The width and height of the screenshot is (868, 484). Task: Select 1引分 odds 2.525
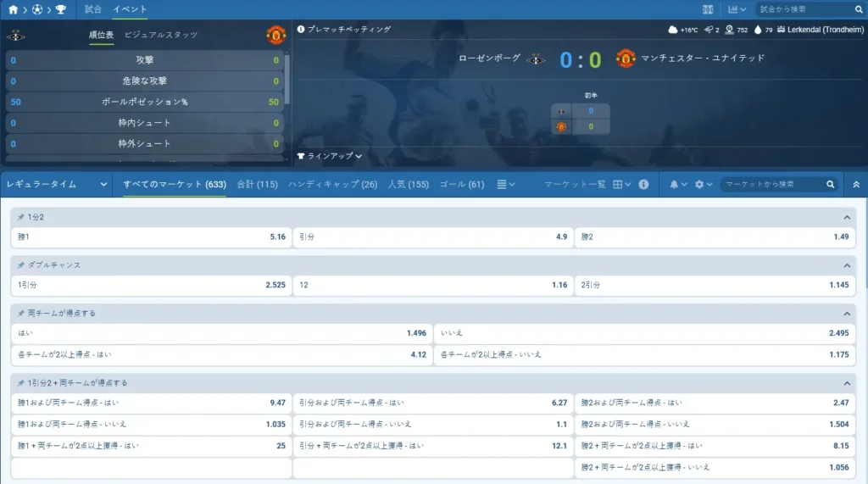point(151,285)
